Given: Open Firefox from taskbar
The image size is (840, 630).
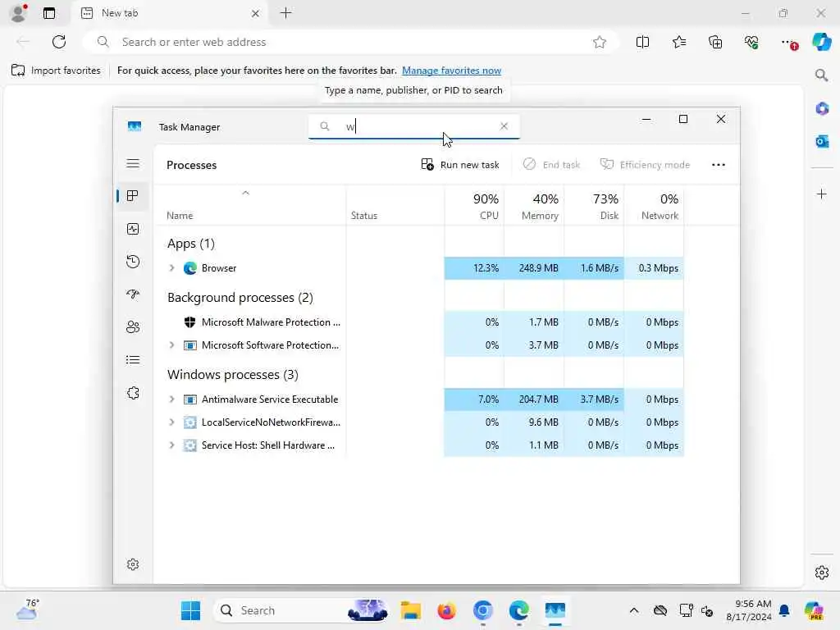Looking at the screenshot, I should coord(446,610).
